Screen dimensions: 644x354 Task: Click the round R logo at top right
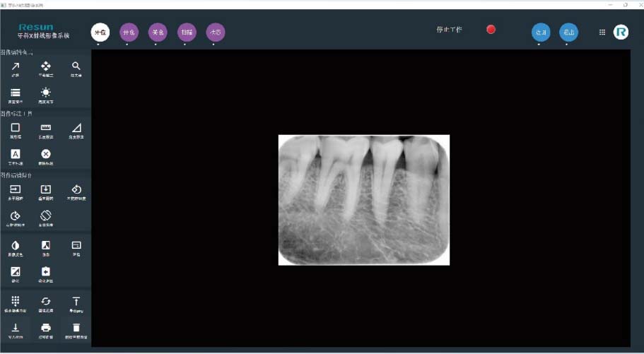(x=621, y=32)
